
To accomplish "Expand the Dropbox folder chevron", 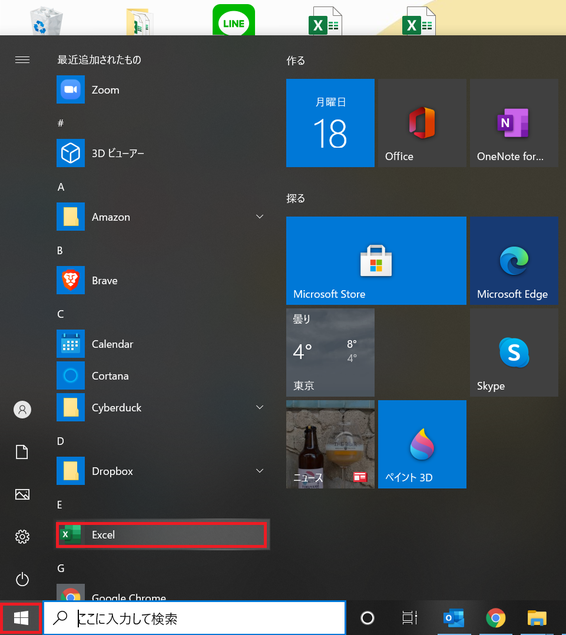I will [260, 471].
